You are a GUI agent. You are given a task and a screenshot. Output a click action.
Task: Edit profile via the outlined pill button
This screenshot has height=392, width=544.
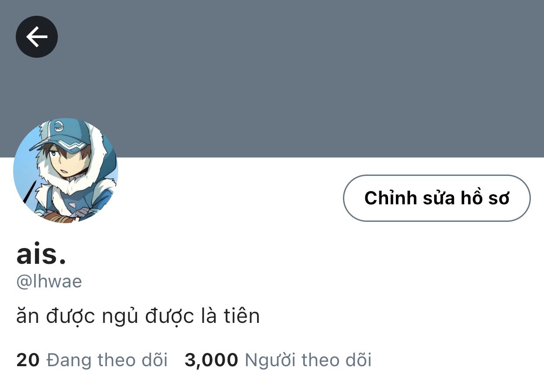click(x=437, y=198)
